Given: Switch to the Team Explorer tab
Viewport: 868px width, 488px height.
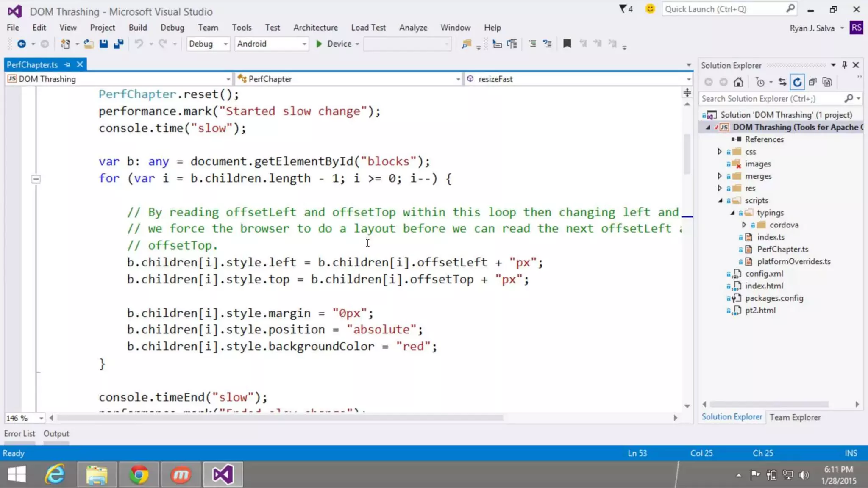Looking at the screenshot, I should (x=795, y=417).
